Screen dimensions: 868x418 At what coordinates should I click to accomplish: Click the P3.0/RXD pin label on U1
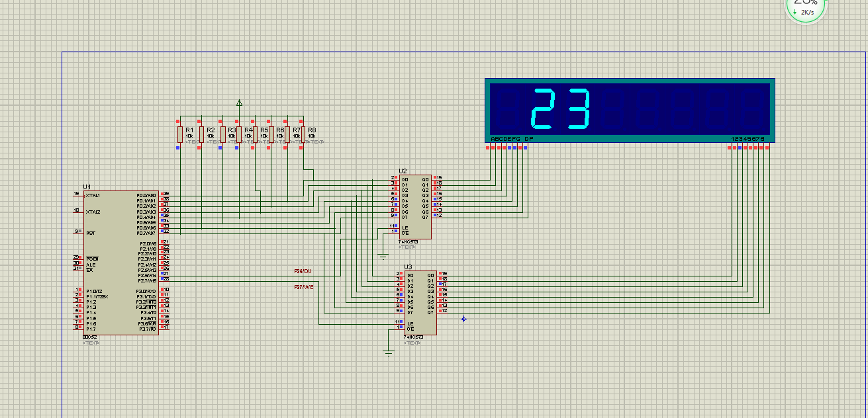click(x=146, y=291)
